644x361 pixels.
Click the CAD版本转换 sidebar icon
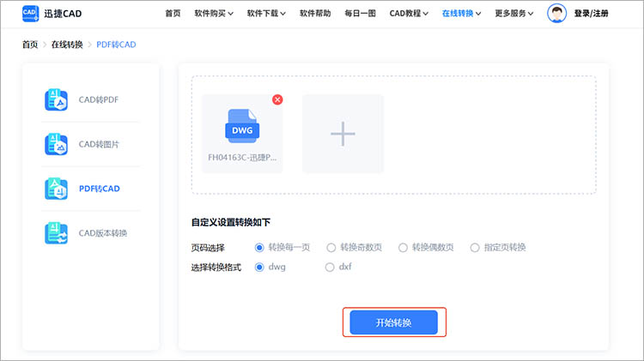[x=57, y=233]
